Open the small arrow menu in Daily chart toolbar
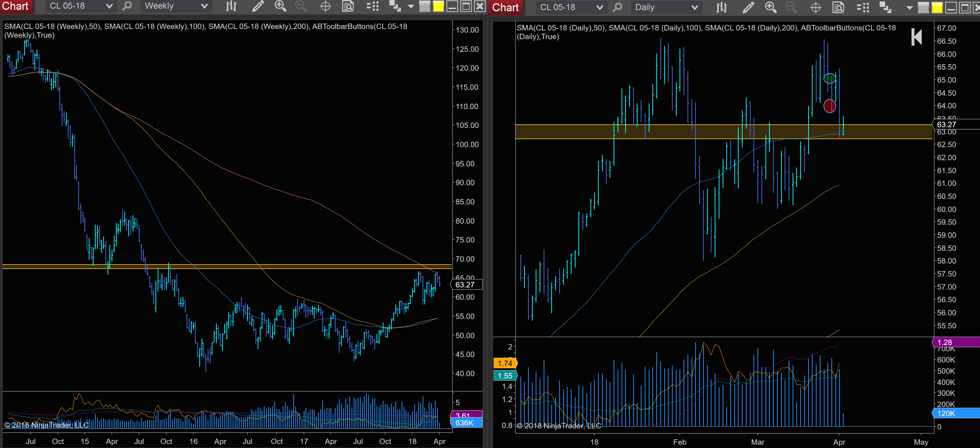This screenshot has width=980, height=448. 910,8
